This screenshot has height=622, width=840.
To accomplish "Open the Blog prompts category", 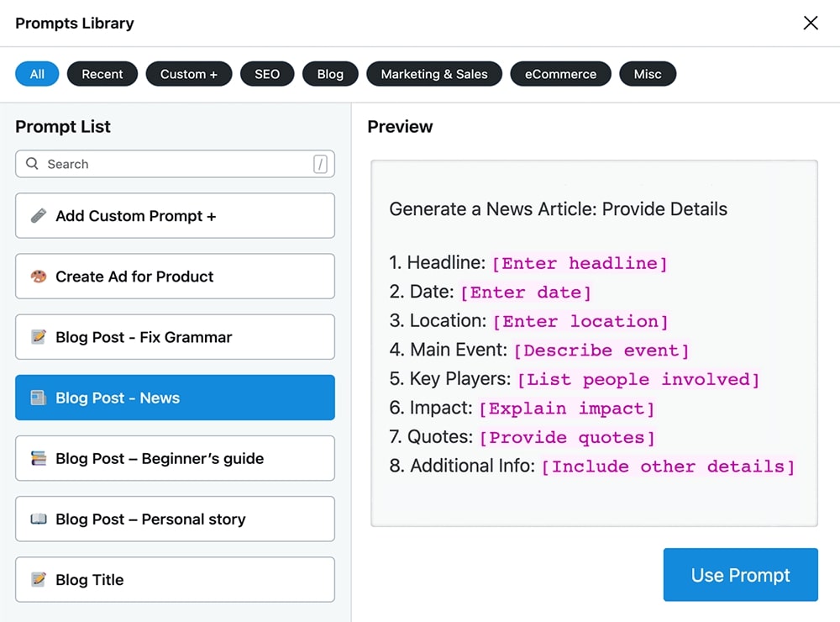I will click(330, 74).
